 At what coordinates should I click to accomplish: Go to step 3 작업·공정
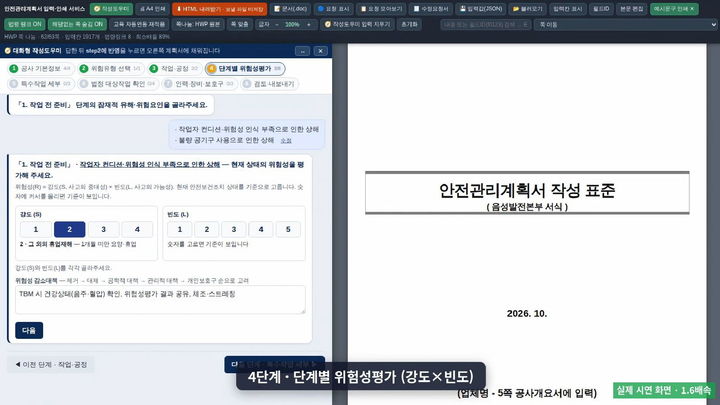(174, 68)
